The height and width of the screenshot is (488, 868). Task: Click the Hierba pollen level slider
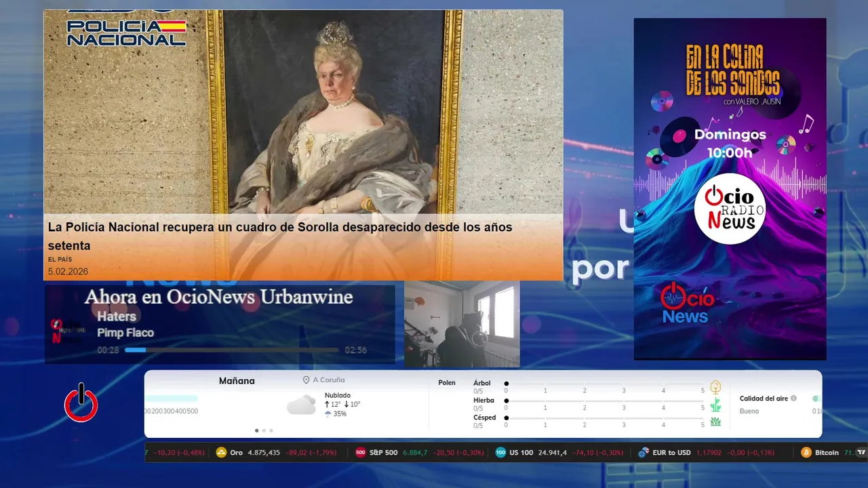pos(606,401)
